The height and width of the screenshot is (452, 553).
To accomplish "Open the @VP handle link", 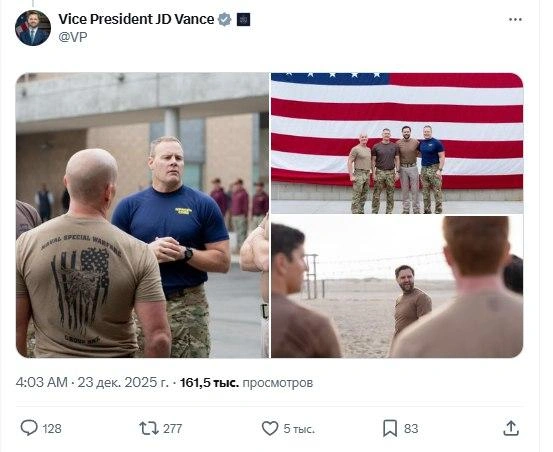I will [x=73, y=37].
